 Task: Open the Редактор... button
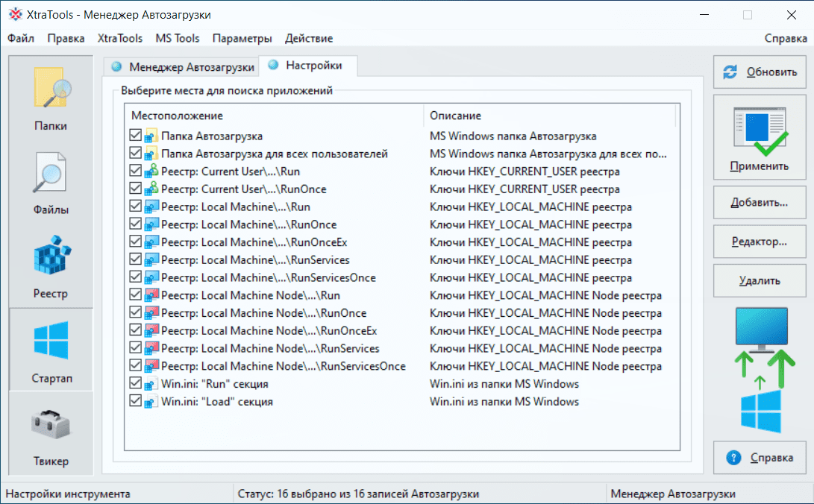coord(760,241)
